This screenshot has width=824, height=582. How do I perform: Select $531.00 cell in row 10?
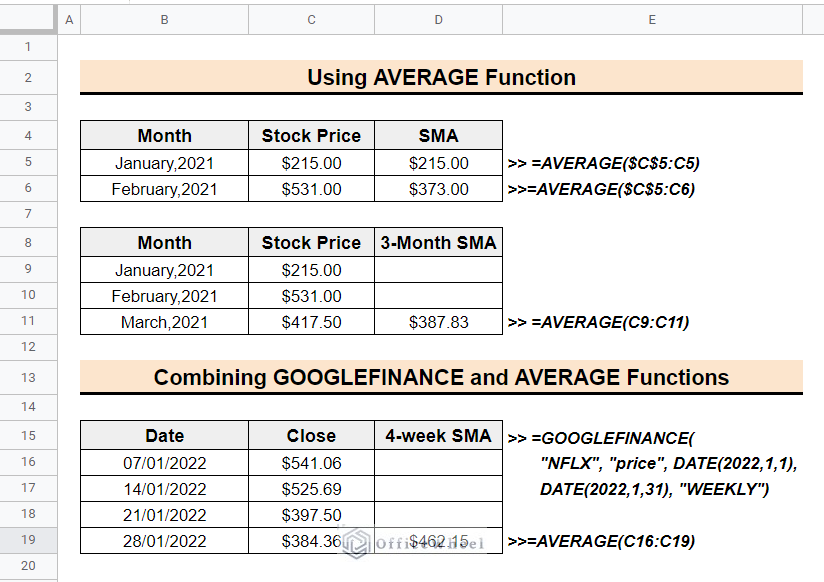312,297
